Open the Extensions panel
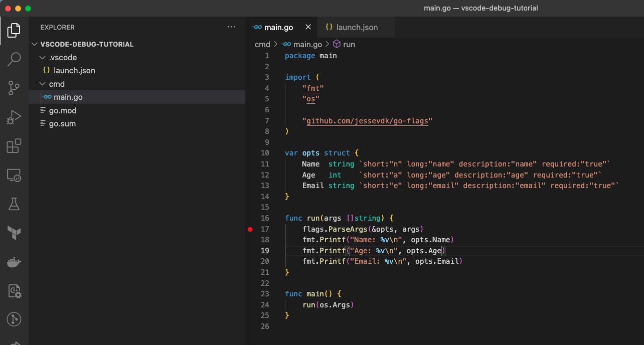Viewport: 644px width, 345px height. point(14,145)
